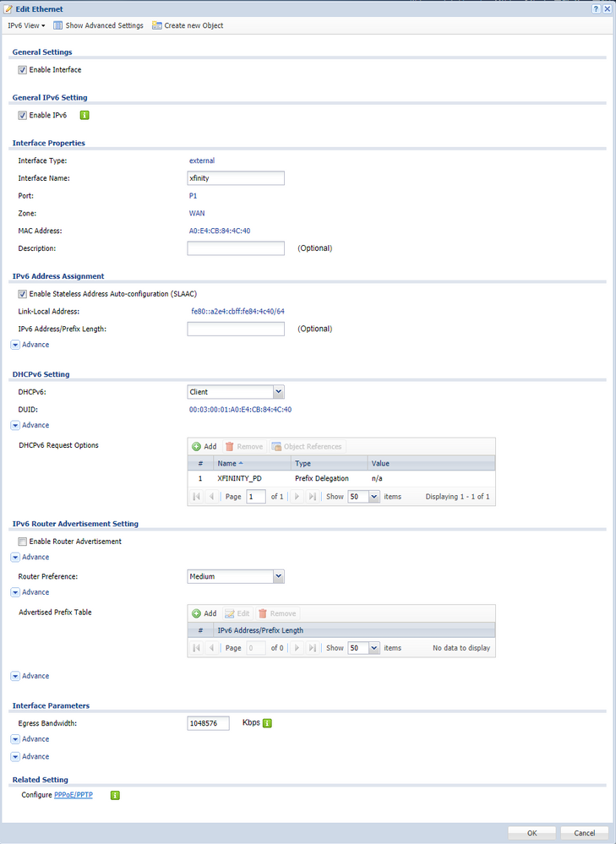Click info icon next to Enable IPv6
Screen dimensions: 616x844
(x=84, y=115)
